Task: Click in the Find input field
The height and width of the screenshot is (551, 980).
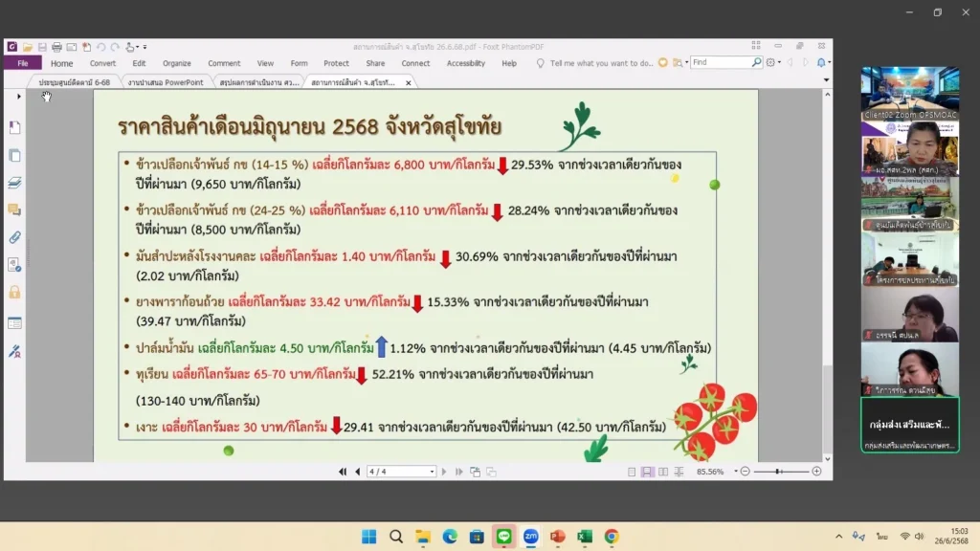Action: point(722,62)
